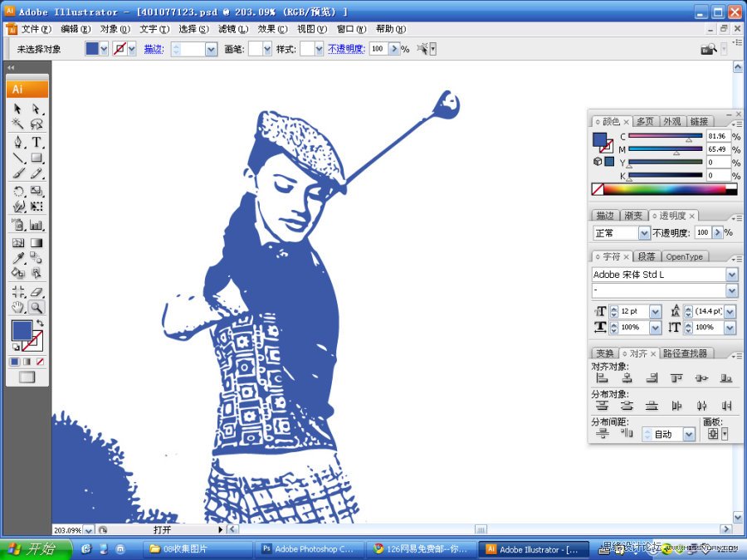Screen dimensions: 747x560
Task: Open the 滤镜 (Filter) menu
Action: tap(232, 27)
